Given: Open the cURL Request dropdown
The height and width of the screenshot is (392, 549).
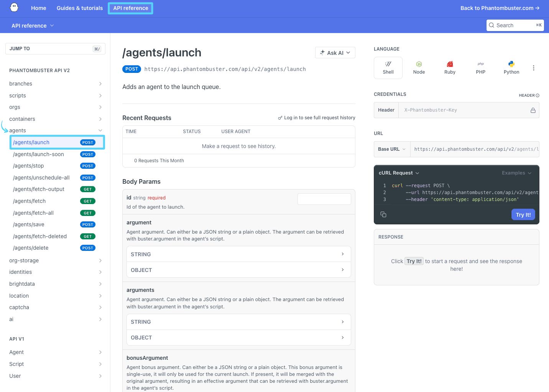Looking at the screenshot, I should (399, 173).
